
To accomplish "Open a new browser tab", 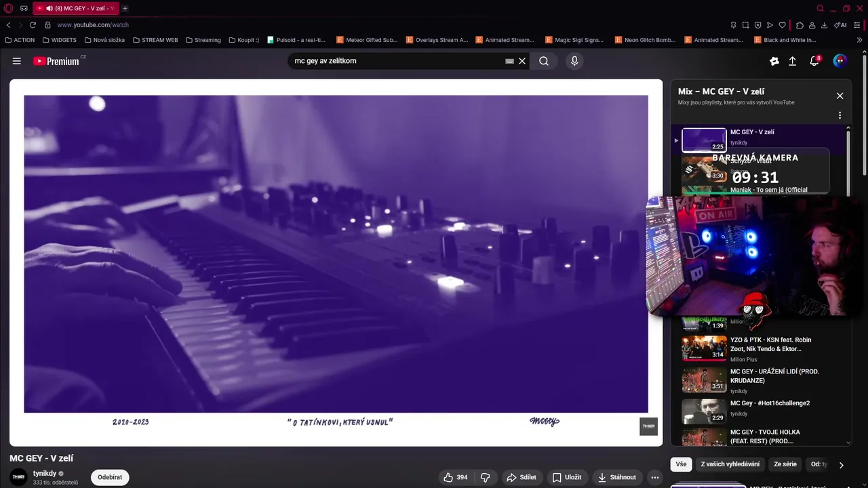I will 125,8.
